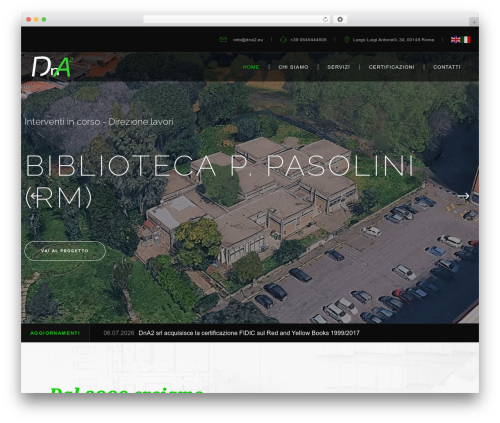Click the location pin icon
Image resolution: width=500 pixels, height=423 pixels.
click(347, 40)
